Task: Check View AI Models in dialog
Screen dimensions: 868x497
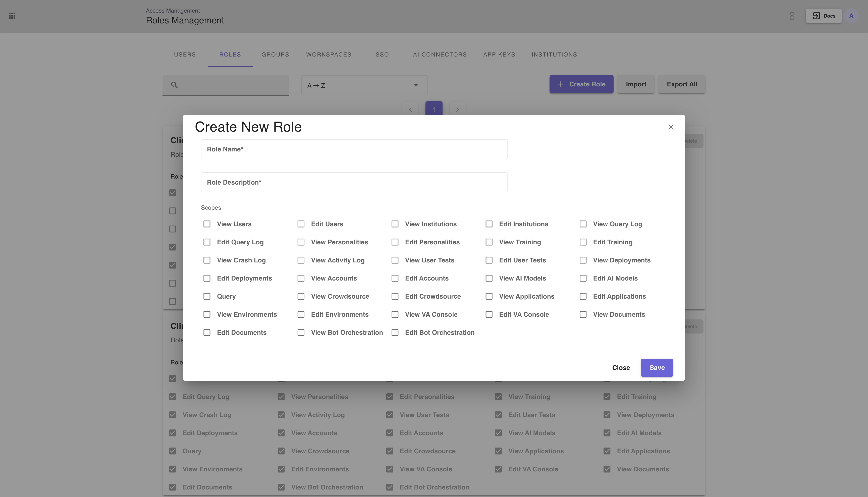Action: [x=489, y=278]
